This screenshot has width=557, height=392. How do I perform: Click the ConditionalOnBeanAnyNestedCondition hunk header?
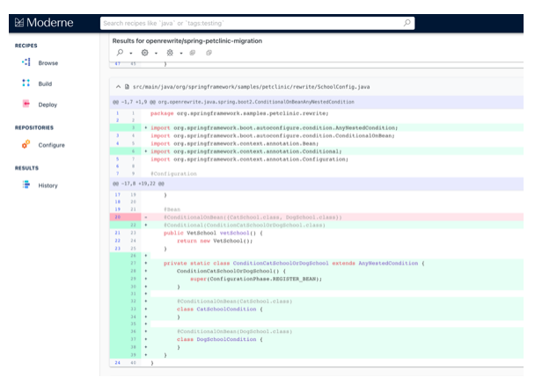coord(316,102)
